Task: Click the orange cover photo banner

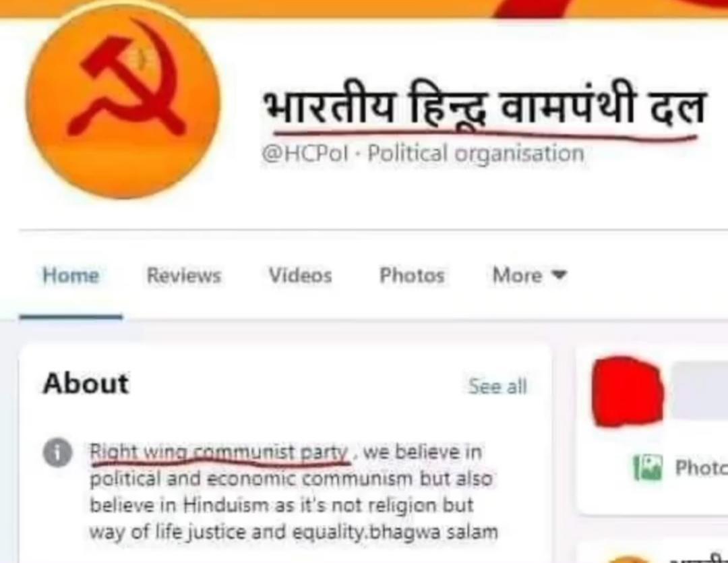Action: [x=364, y=8]
